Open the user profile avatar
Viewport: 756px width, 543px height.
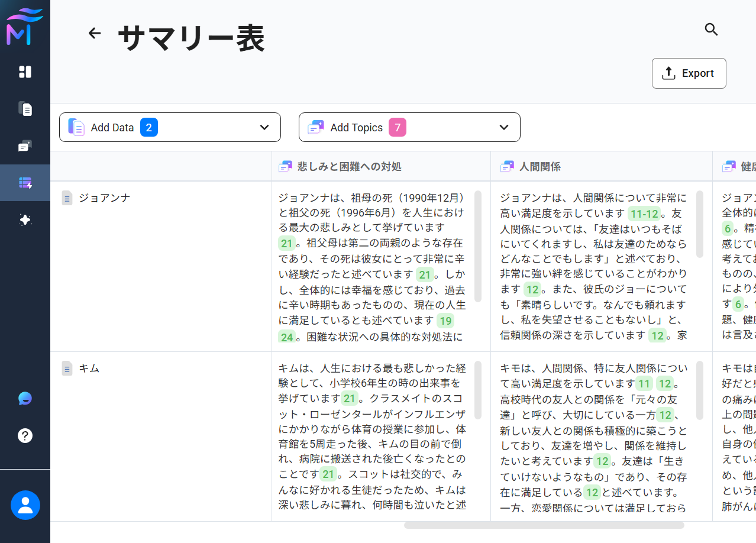(25, 505)
